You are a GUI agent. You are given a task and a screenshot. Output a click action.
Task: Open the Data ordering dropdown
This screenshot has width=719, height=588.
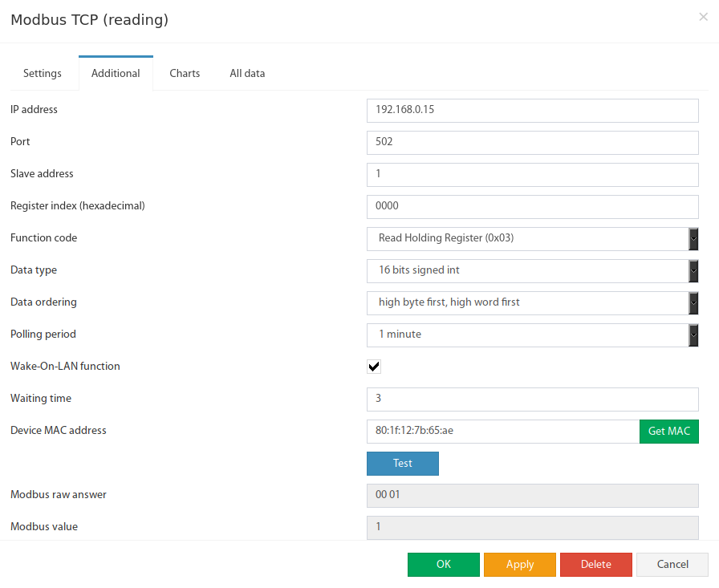[x=532, y=303]
